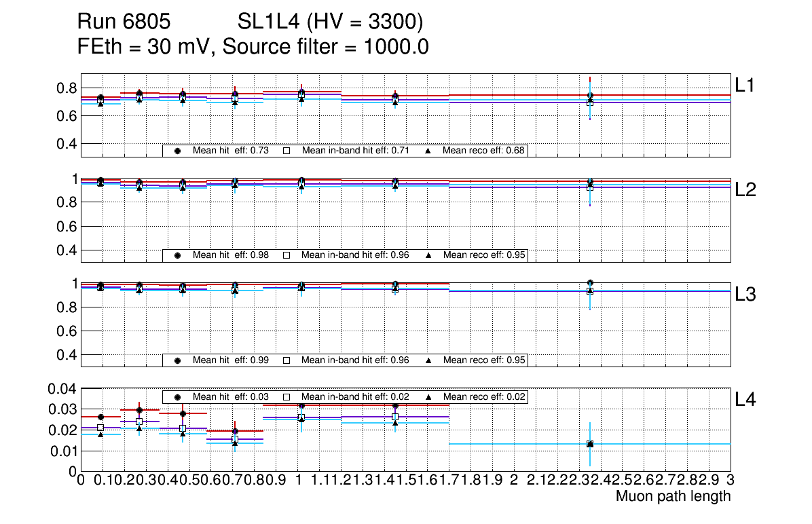This screenshot has width=812, height=524.
Task: Click the 'Muon path length' axis label
Action: coord(673,496)
